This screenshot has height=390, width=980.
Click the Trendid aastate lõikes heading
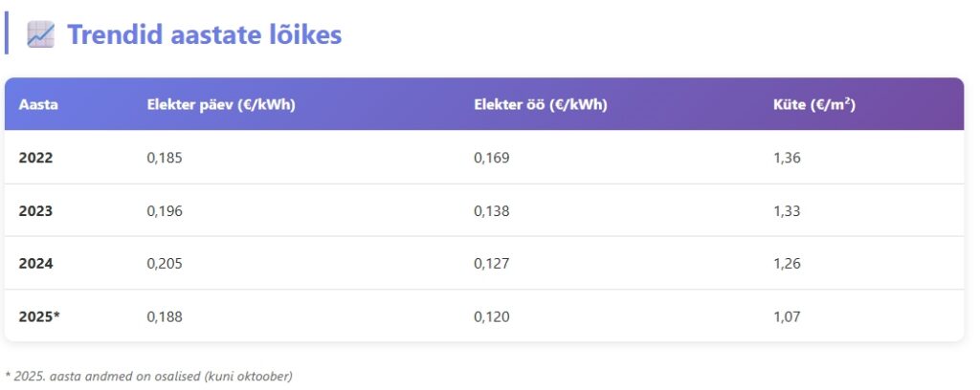click(204, 35)
